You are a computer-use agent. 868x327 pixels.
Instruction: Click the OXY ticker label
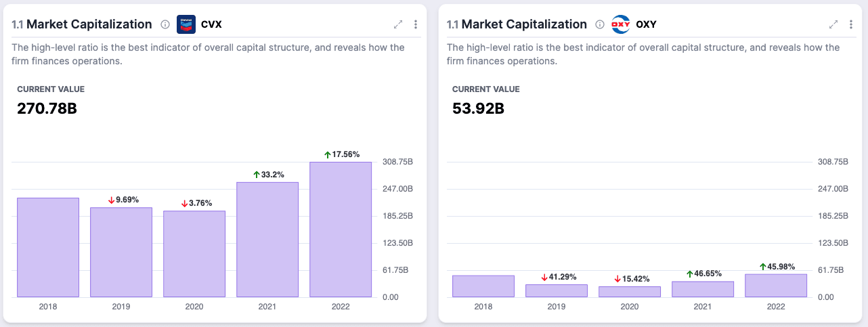coord(647,24)
